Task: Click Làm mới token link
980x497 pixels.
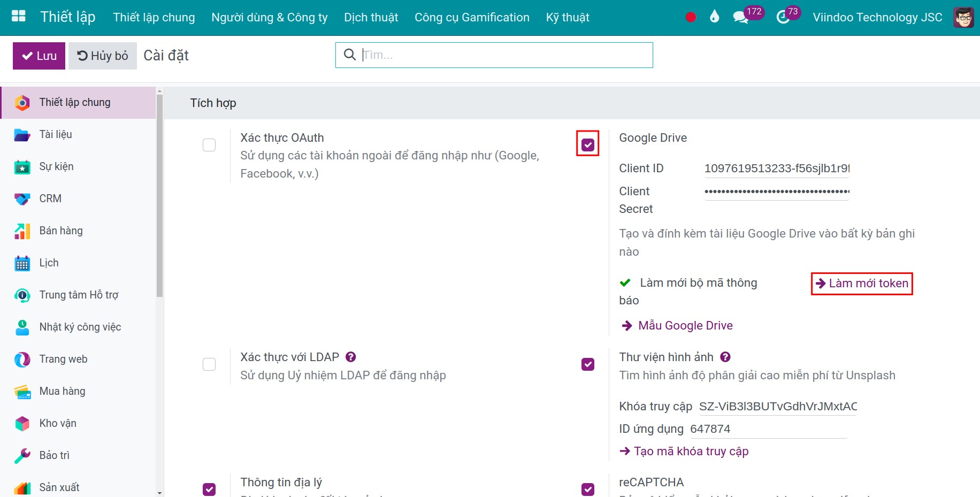Action: coord(862,283)
